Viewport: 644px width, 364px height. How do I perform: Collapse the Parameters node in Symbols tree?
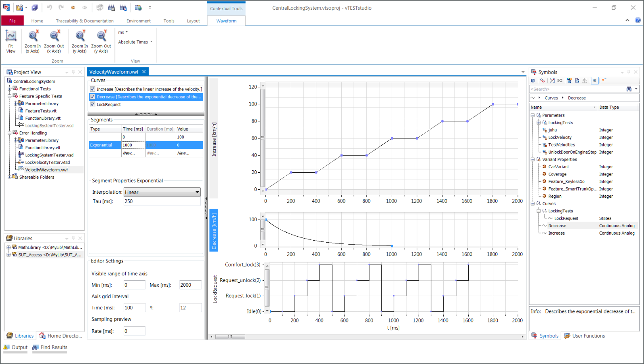pyautogui.click(x=532, y=115)
